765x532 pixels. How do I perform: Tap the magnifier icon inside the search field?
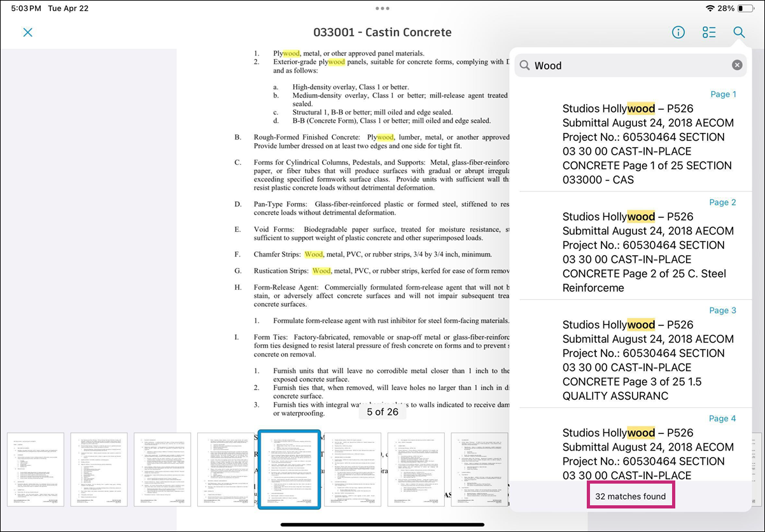click(x=524, y=65)
